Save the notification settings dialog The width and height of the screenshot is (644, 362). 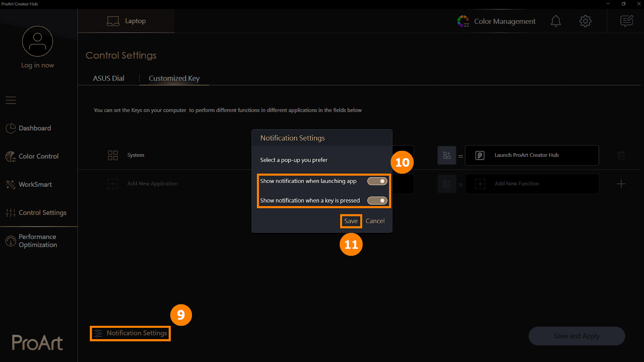tap(351, 221)
